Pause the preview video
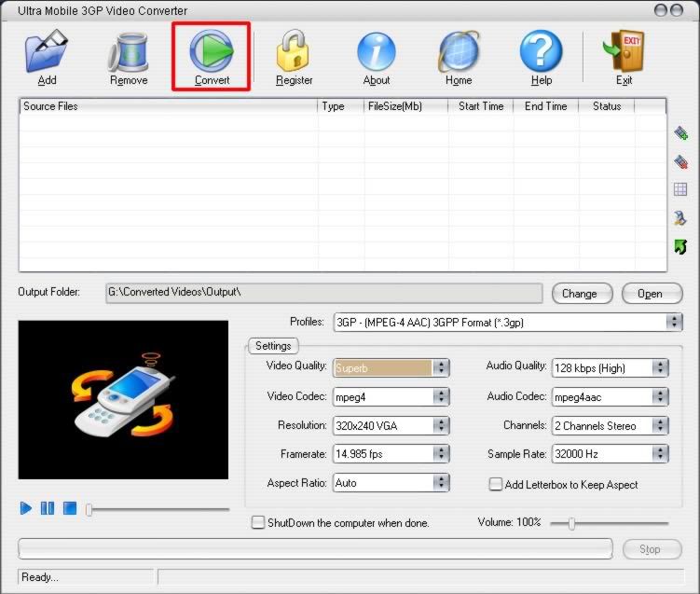The image size is (700, 594). [x=48, y=508]
